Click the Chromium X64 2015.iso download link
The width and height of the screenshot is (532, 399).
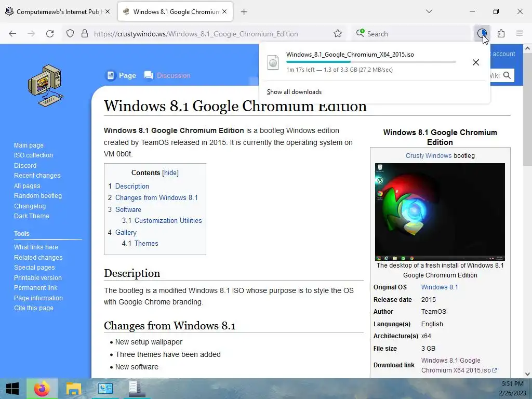click(x=459, y=365)
